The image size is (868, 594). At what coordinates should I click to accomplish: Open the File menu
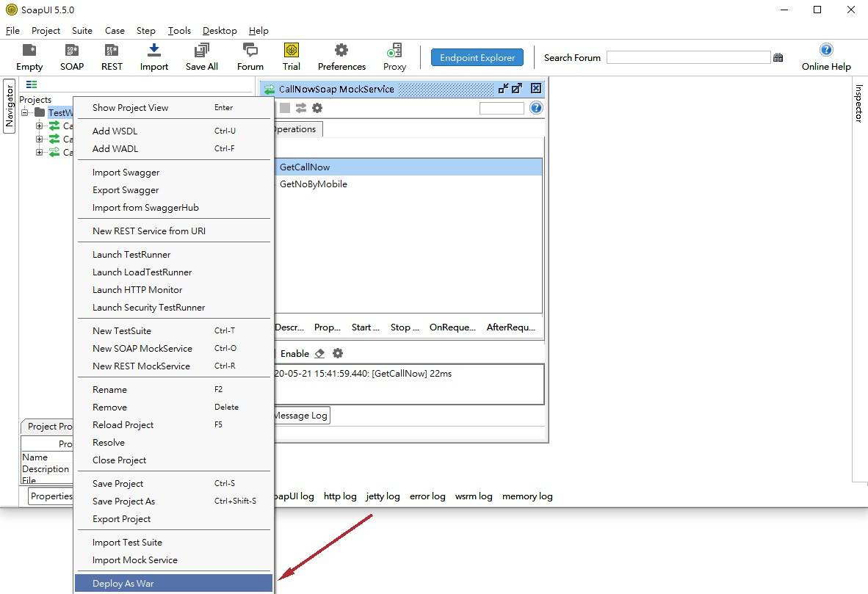tap(12, 30)
